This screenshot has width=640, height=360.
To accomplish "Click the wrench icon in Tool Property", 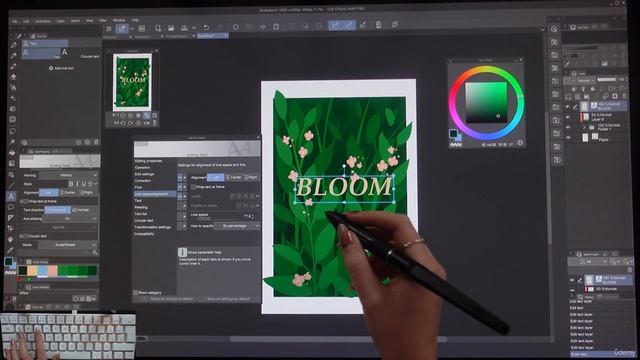I will [x=95, y=253].
